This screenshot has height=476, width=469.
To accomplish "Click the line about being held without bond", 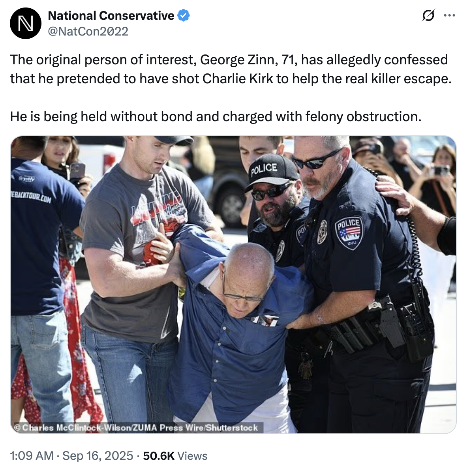I will [216, 116].
